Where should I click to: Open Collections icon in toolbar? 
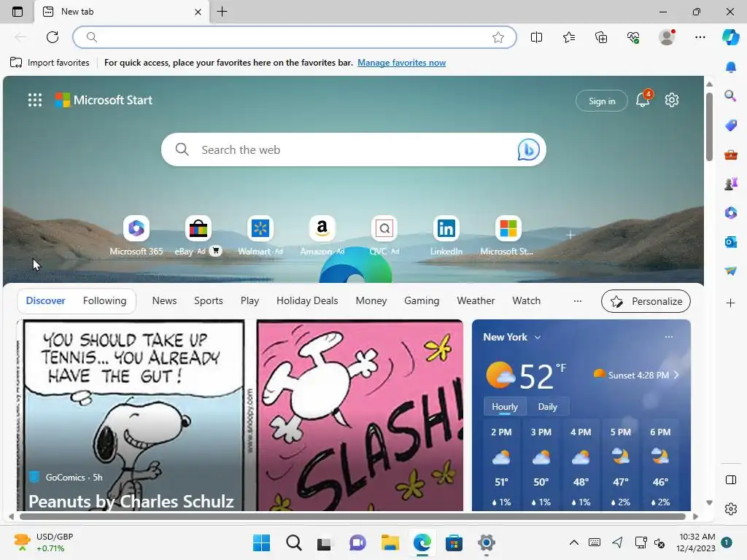(601, 37)
